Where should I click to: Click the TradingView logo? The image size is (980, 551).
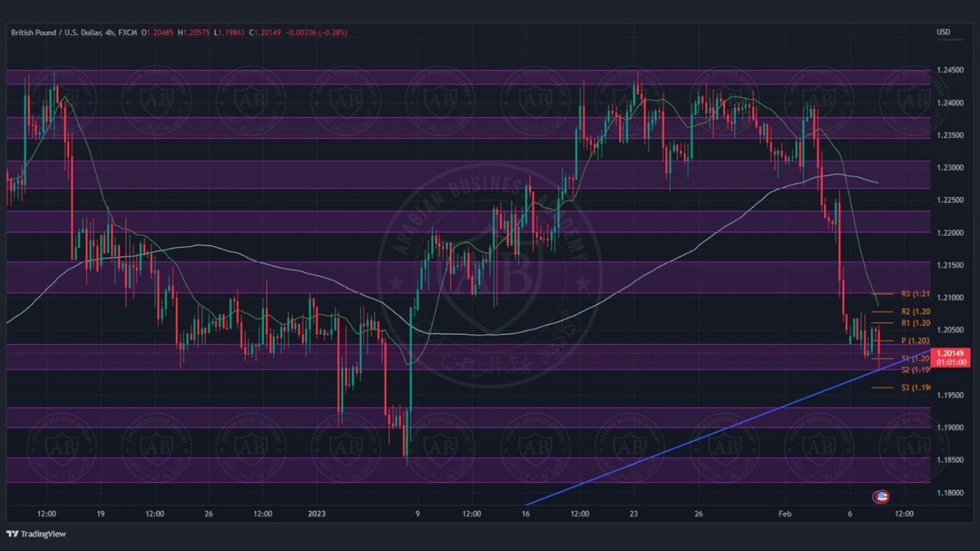(12, 534)
